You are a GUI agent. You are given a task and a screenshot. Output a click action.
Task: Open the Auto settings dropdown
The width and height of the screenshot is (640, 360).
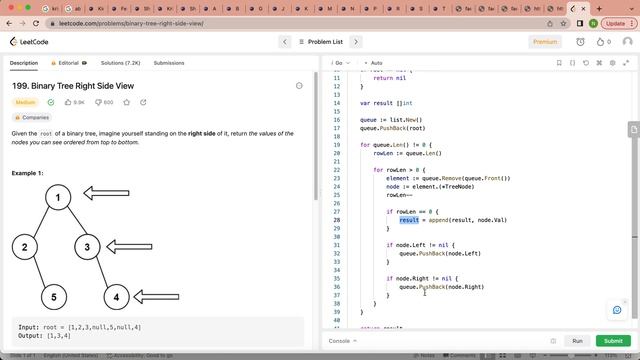click(373, 63)
